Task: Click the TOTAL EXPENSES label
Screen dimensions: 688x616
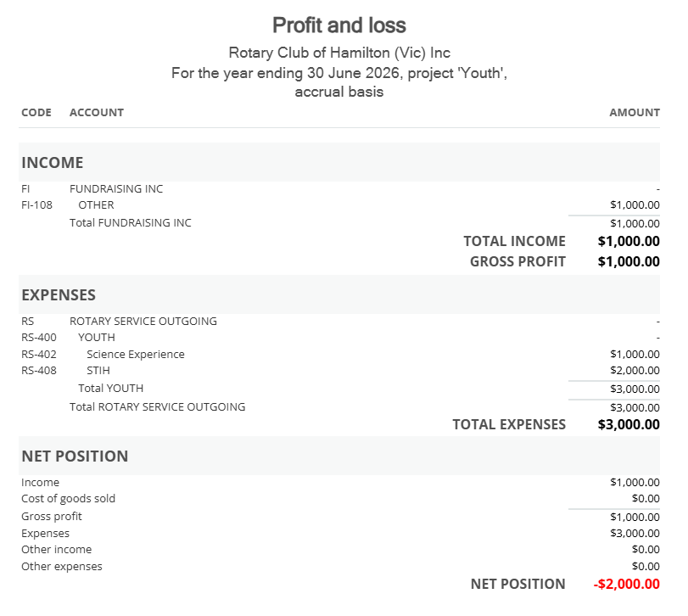Action: 509,424
